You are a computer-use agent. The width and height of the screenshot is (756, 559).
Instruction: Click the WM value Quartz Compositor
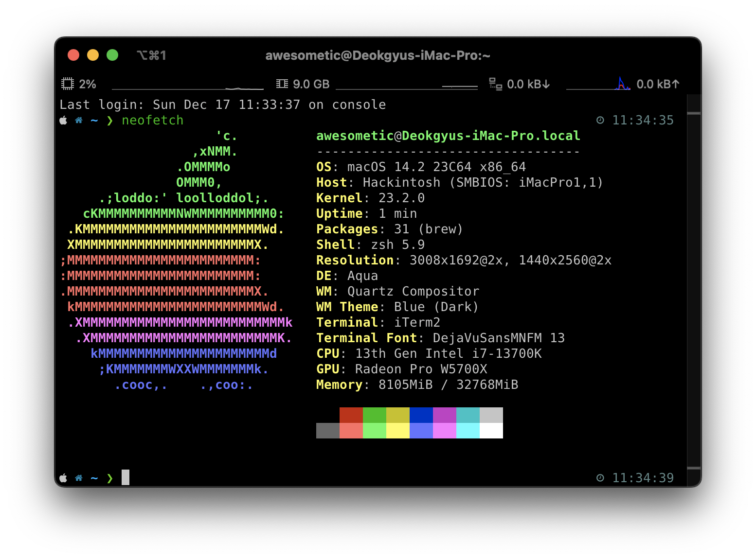click(414, 291)
